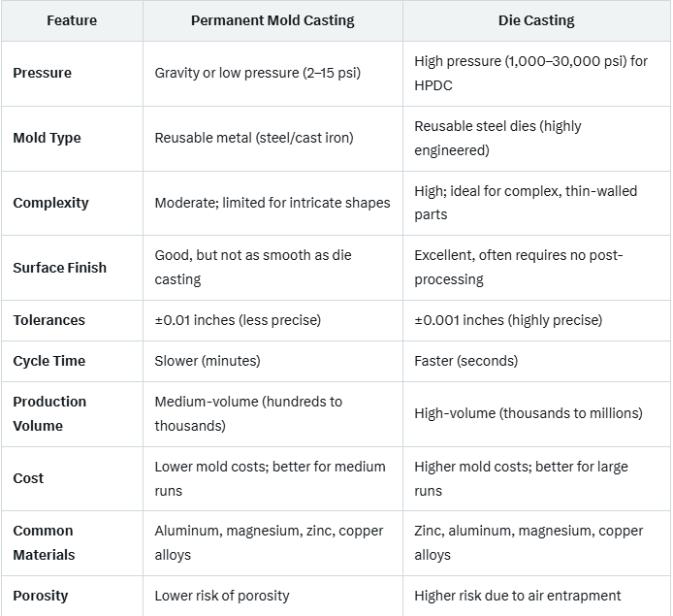Select the Pressure row label

[43, 73]
